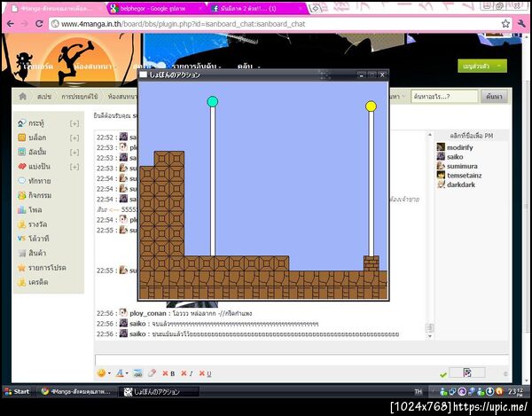Expand the [+] next to อัลบั้ม
The width and height of the screenshot is (532, 416).
tap(74, 153)
